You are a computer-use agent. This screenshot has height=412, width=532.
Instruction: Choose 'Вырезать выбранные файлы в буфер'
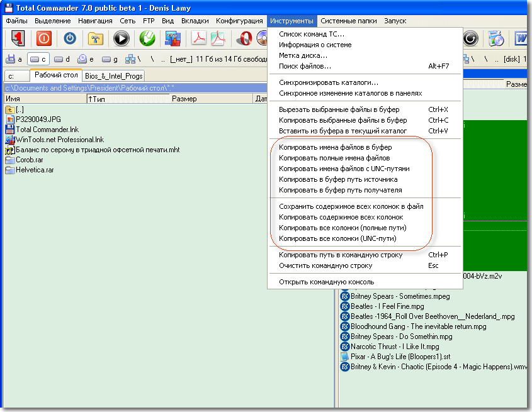coord(365,109)
